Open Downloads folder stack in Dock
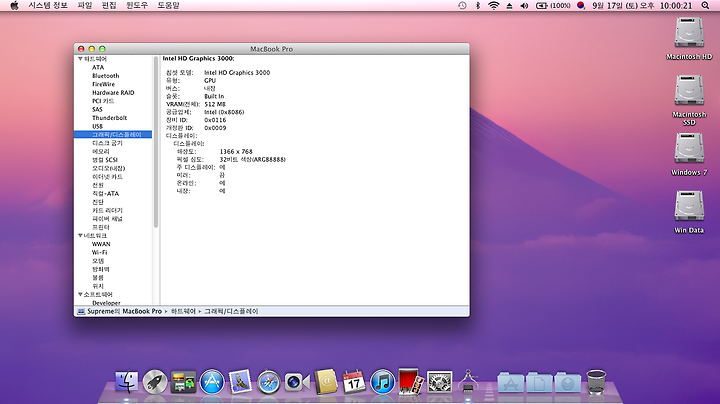The width and height of the screenshot is (720, 404). pyautogui.click(x=568, y=382)
